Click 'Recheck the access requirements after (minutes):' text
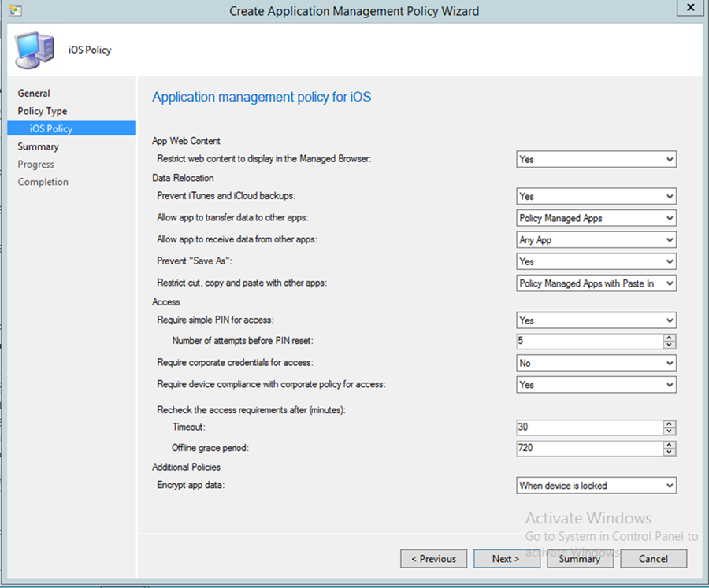The height and width of the screenshot is (588, 709). point(251,410)
